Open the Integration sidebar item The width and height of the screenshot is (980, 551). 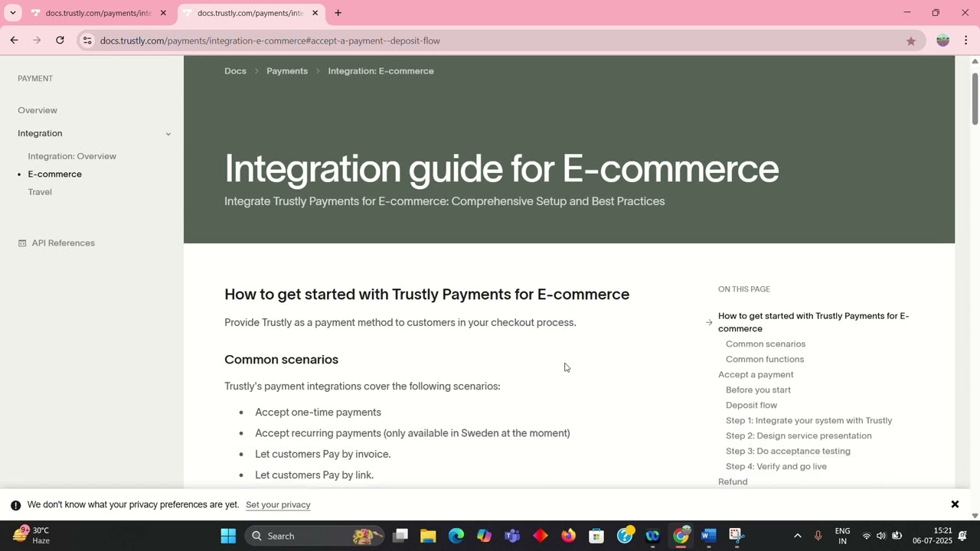tap(40, 133)
